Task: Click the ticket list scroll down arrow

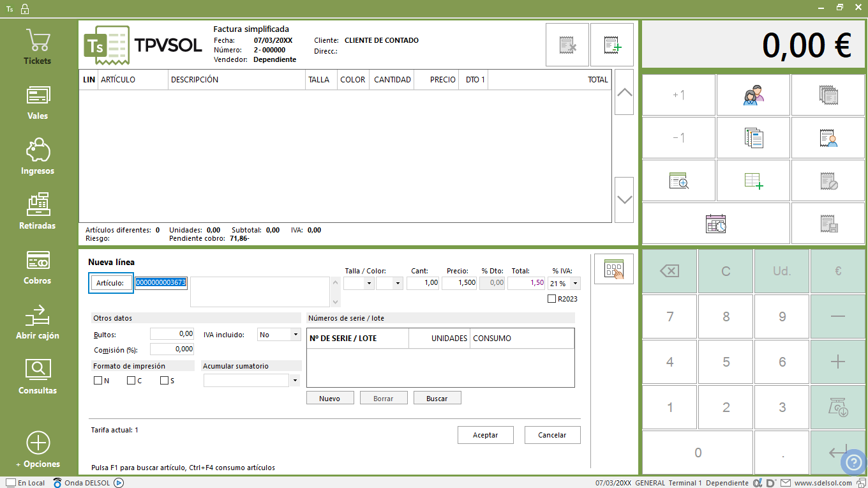Action: click(x=624, y=200)
